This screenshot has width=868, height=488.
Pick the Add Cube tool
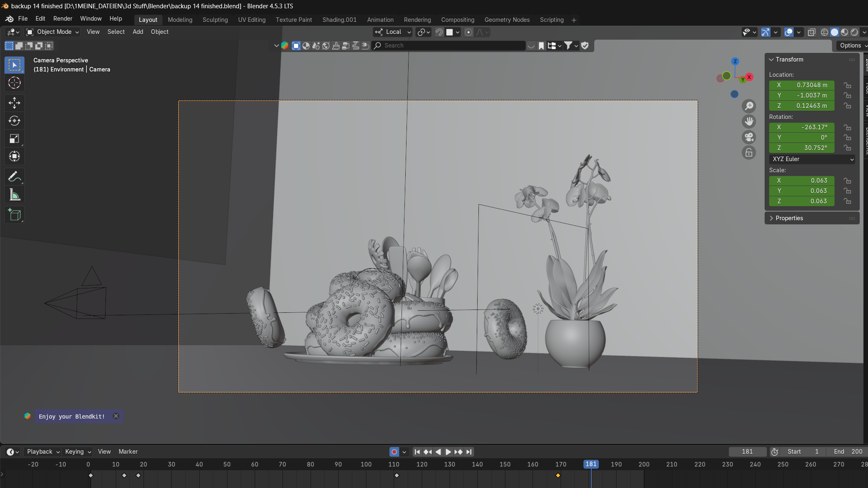[14, 214]
